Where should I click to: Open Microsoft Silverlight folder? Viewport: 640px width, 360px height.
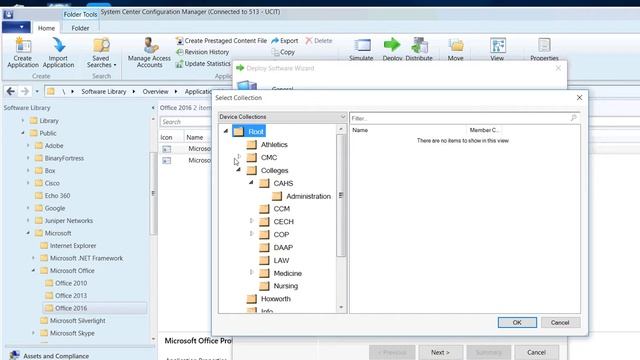pyautogui.click(x=73, y=321)
